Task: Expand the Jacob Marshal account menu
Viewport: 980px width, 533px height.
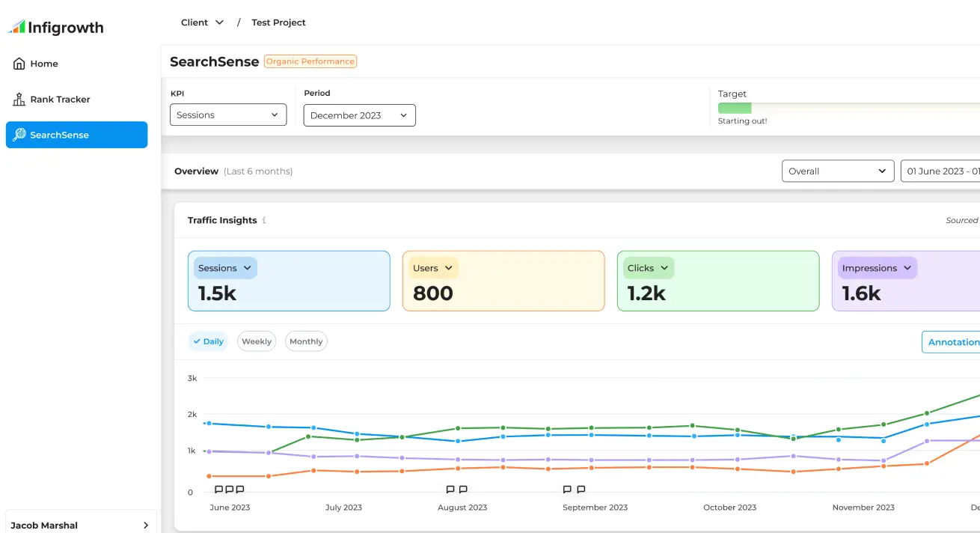Action: (80, 525)
